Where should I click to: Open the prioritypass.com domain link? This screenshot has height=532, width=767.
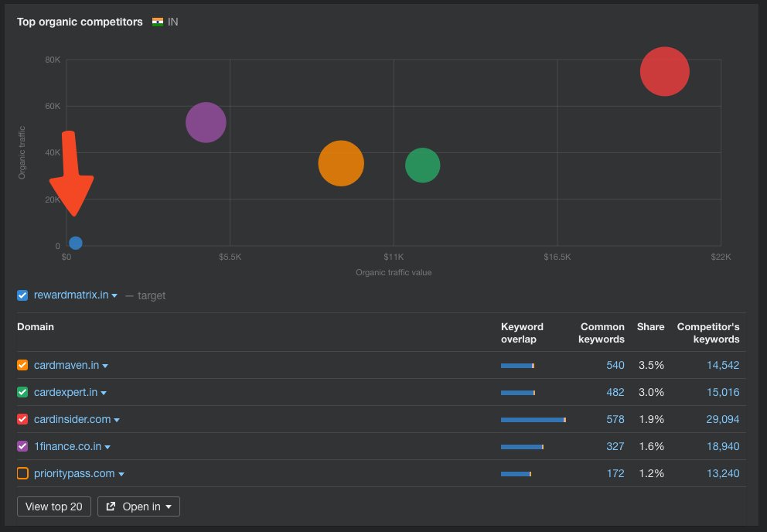[74, 473]
